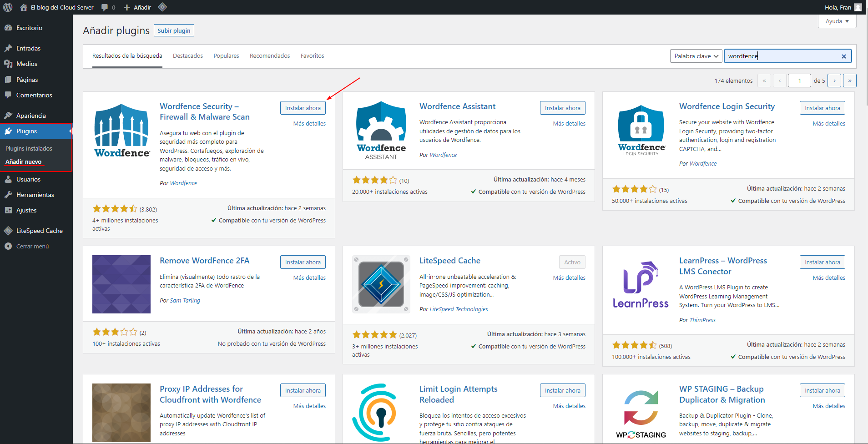Install Proxy IP Addresses for Cloudfront with Wordfence
Image resolution: width=868 pixels, height=444 pixels.
click(303, 390)
